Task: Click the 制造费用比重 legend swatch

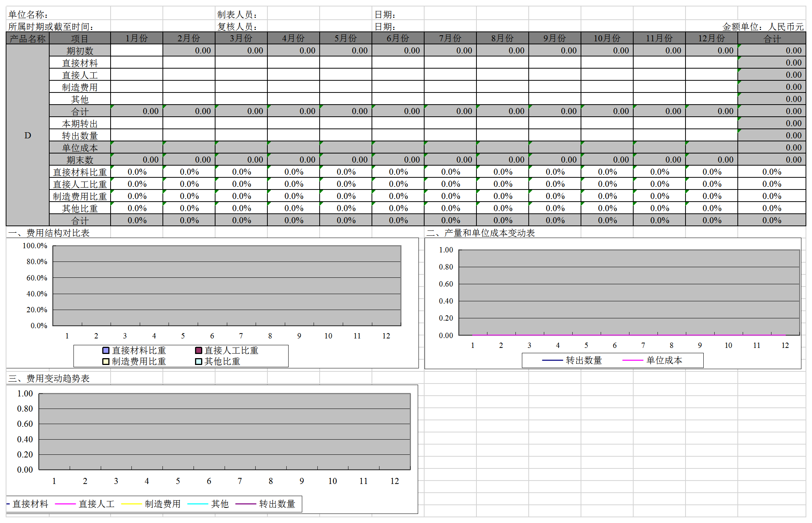Action: [x=106, y=362]
